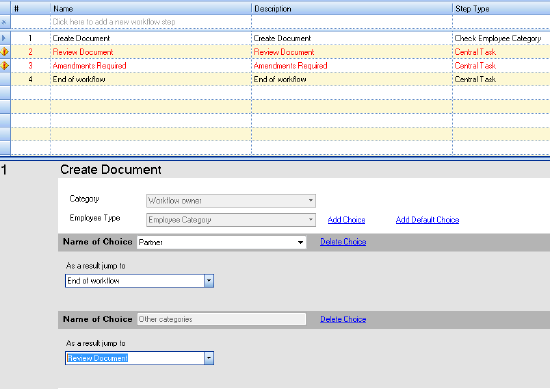550x389 pixels.
Task: Delete the Other categories choice
Action: tap(343, 319)
